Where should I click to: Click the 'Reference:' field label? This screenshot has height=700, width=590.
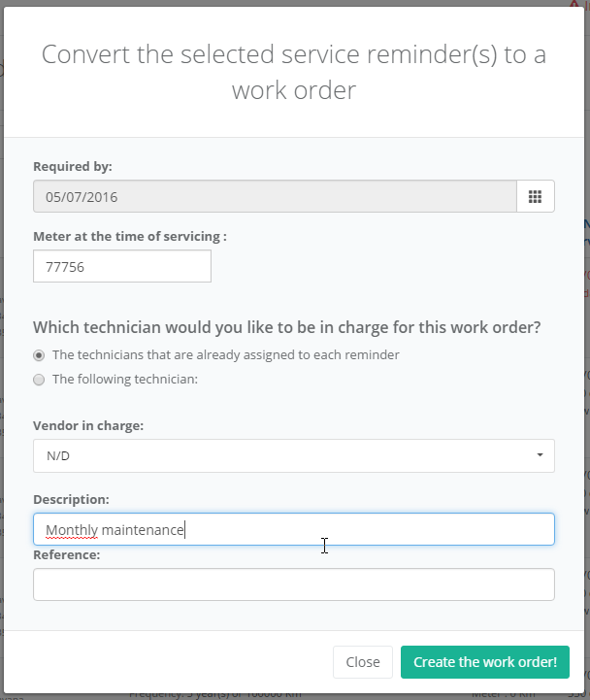click(x=67, y=555)
